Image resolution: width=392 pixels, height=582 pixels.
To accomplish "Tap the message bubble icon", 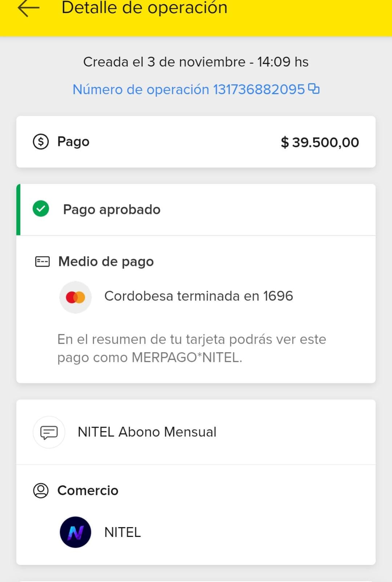I will [x=49, y=432].
